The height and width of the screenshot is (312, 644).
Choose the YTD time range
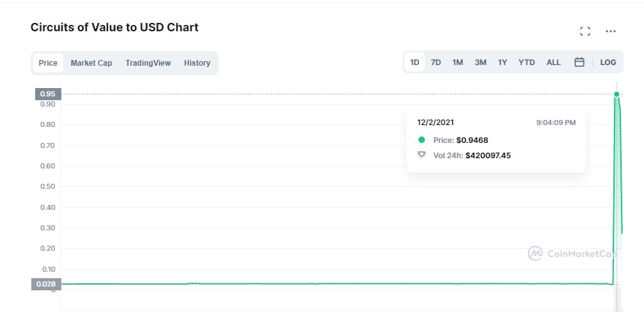[526, 63]
